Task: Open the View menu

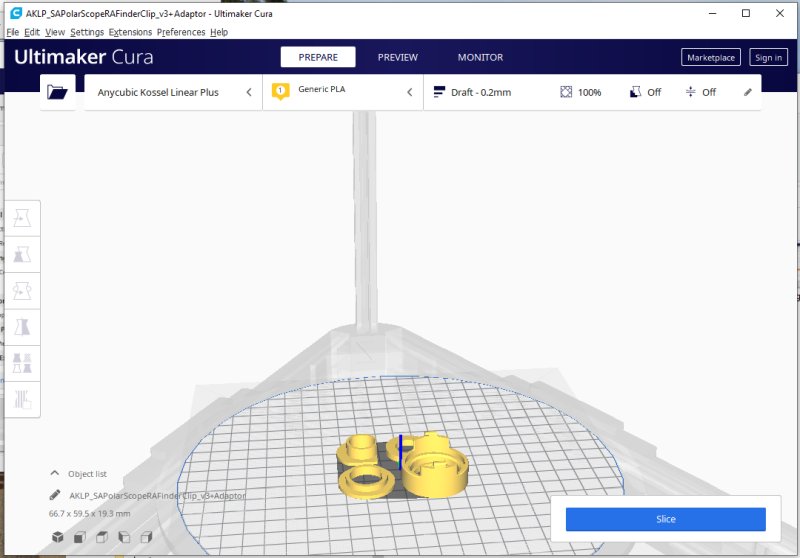Action: click(x=55, y=32)
